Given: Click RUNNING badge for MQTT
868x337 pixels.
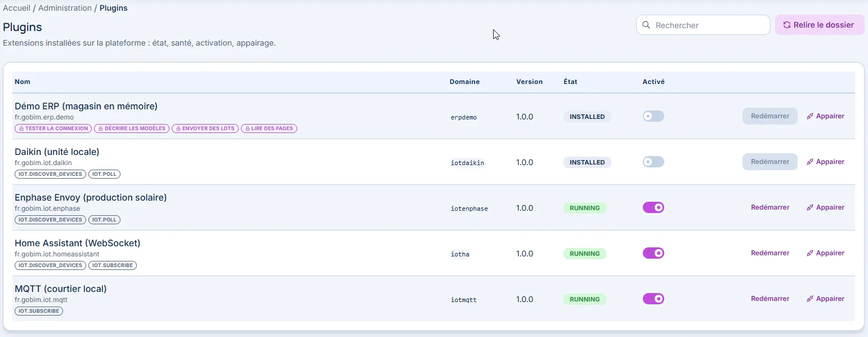Looking at the screenshot, I should point(585,299).
